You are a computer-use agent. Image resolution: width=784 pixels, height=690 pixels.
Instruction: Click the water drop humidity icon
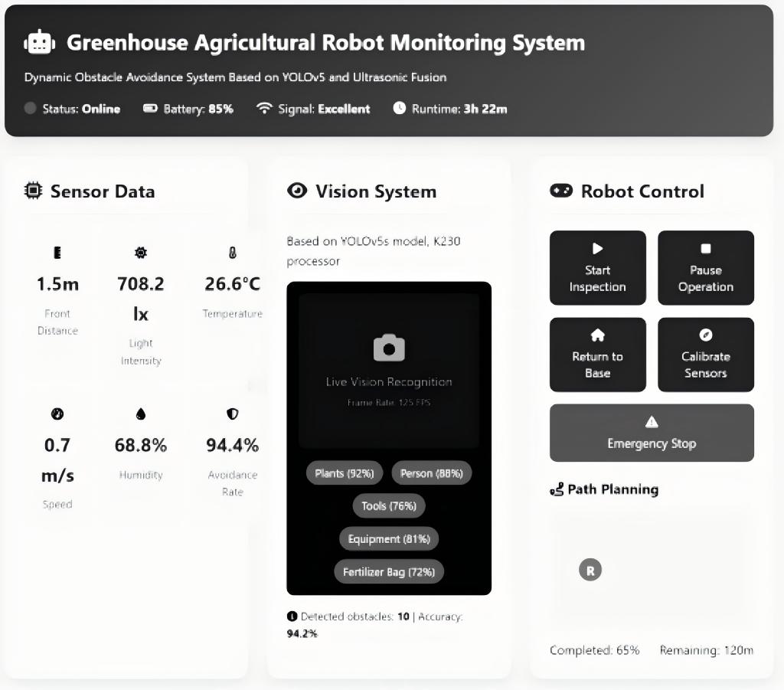[x=141, y=414]
